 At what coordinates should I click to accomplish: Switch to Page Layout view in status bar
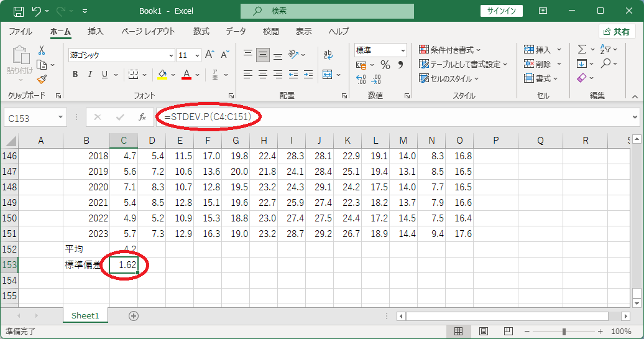click(484, 331)
